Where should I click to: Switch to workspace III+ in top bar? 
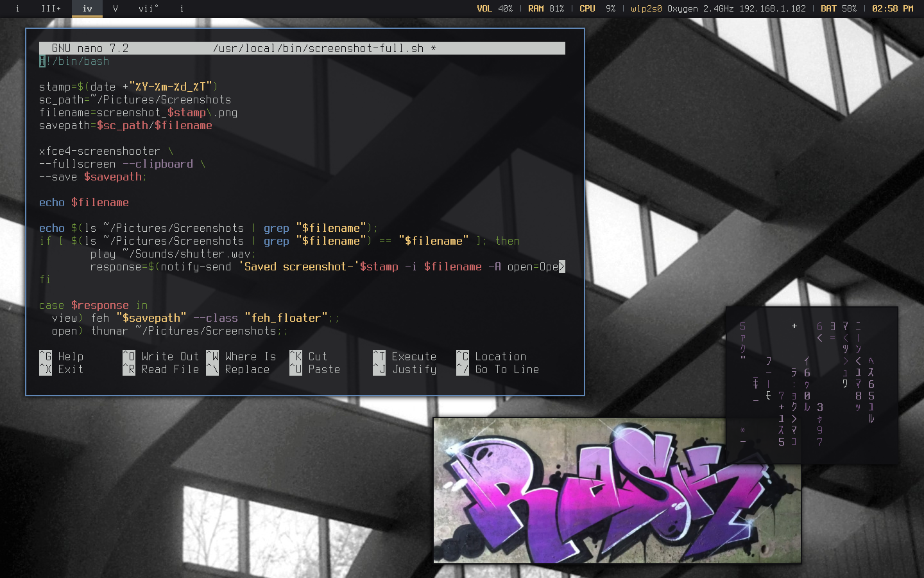tap(51, 8)
